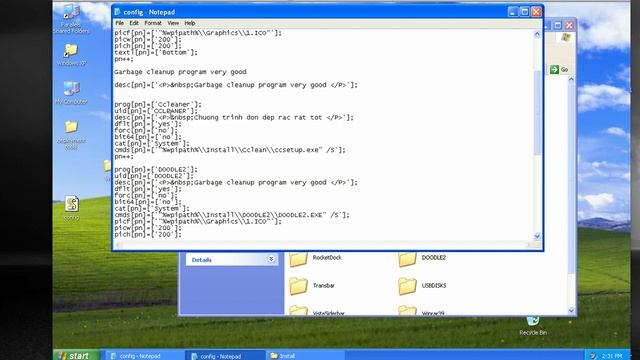The height and width of the screenshot is (360, 640).
Task: Click the Start button on taskbar
Action: coord(76,355)
